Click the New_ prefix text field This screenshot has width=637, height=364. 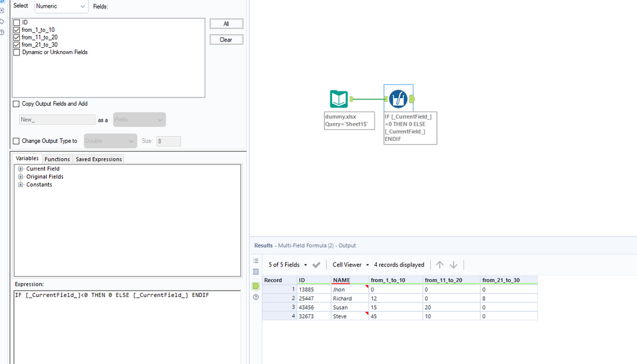[x=57, y=119]
